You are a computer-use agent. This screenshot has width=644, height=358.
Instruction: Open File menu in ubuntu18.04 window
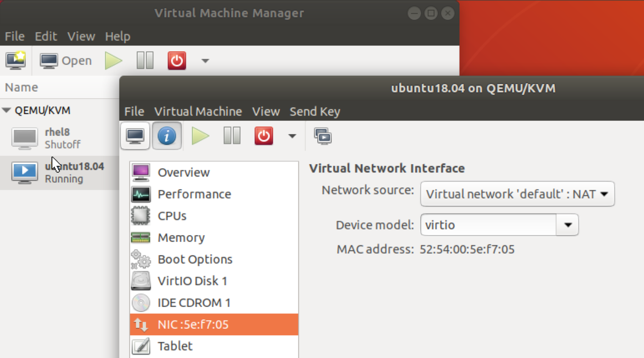tap(134, 112)
